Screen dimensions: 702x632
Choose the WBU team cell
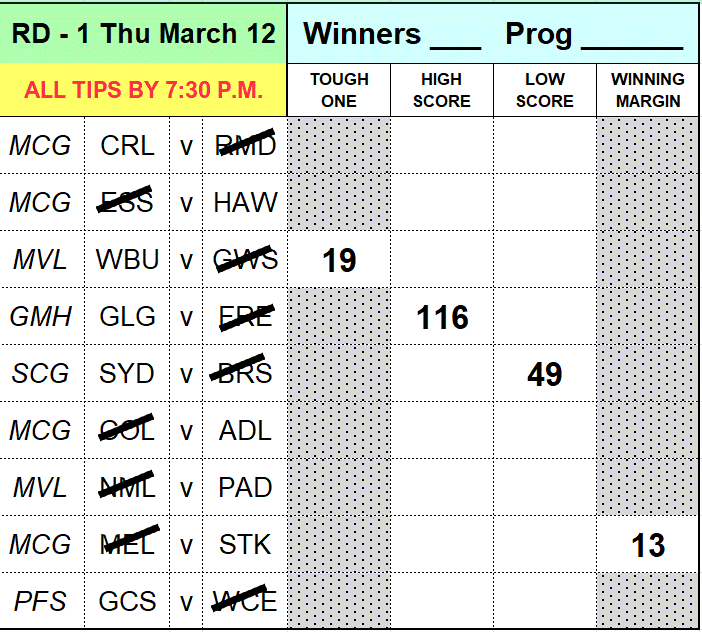[128, 260]
